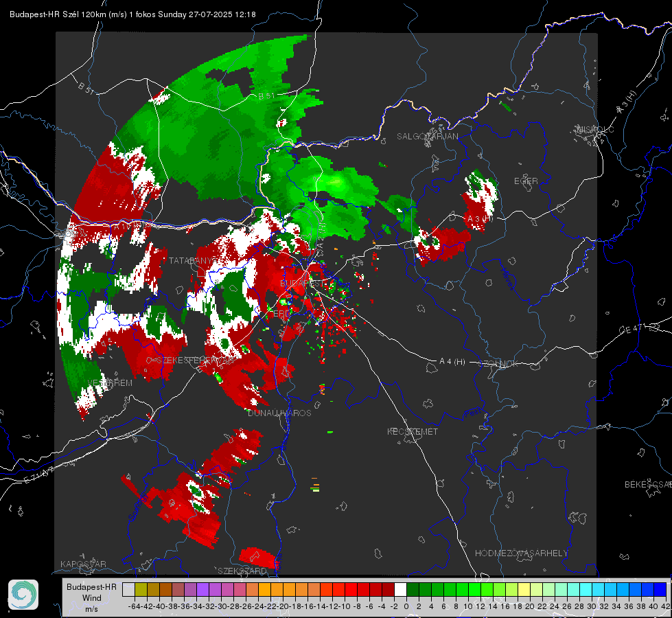Click the A 4 (H) road label

coord(452,362)
